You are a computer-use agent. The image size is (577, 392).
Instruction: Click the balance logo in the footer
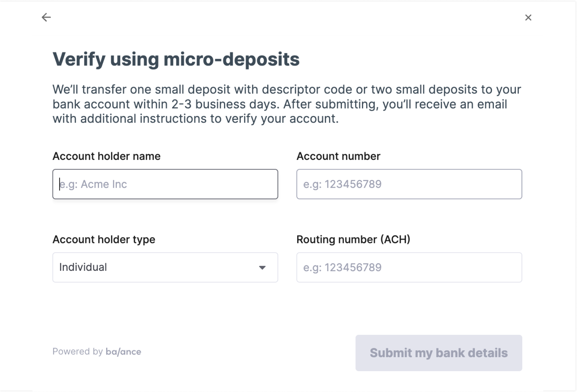(x=123, y=352)
